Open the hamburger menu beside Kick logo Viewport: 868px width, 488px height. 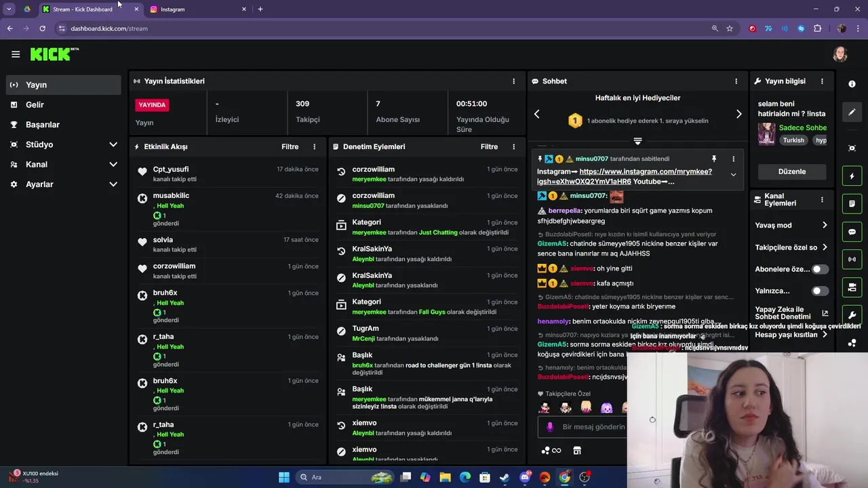pyautogui.click(x=16, y=54)
